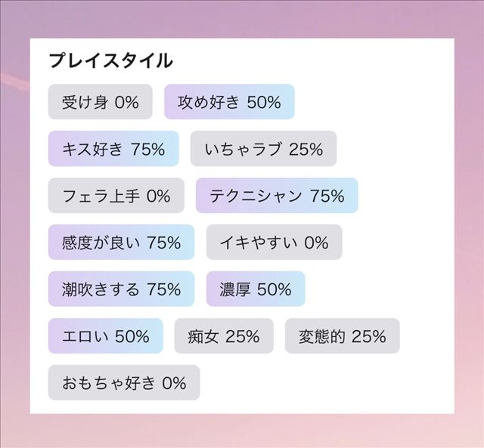484x448 pixels.
Task: Select the フェラ上手 0% tag
Action: [x=116, y=196]
